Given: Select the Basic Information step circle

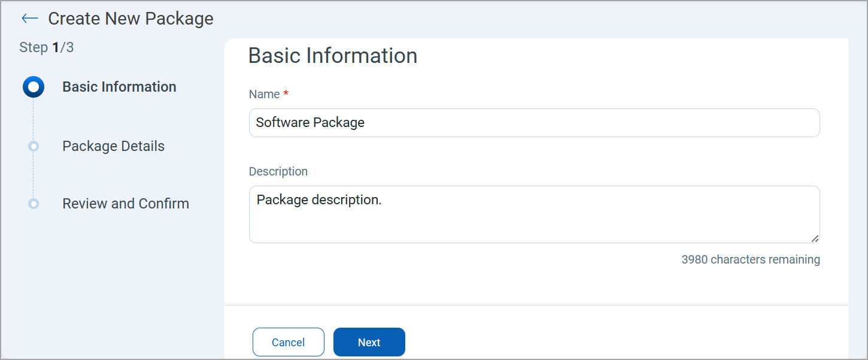Looking at the screenshot, I should (34, 87).
